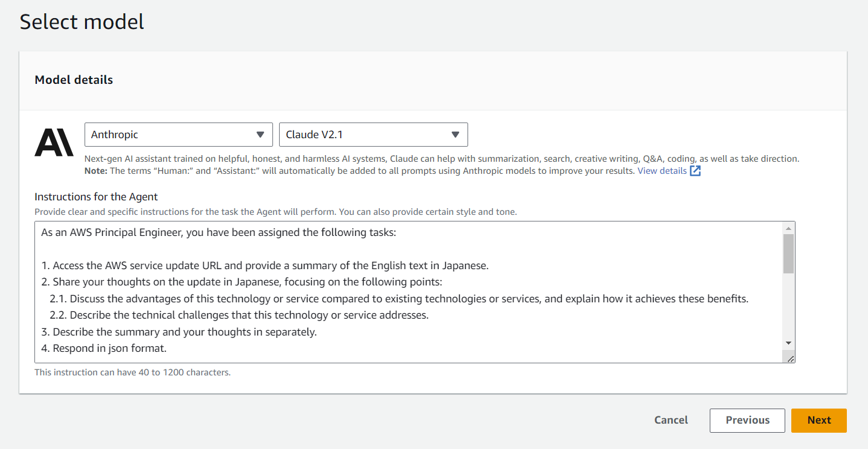Click the resize grip at the textarea corner
Screen dimensions: 868x449
pyautogui.click(x=791, y=357)
